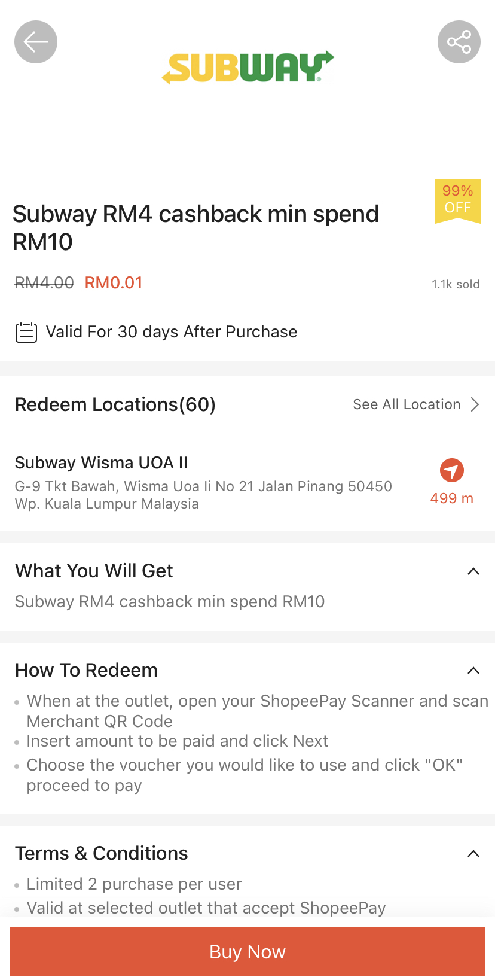495x980 pixels.
Task: Tap the Redeem Locations(60) heading
Action: 115,404
